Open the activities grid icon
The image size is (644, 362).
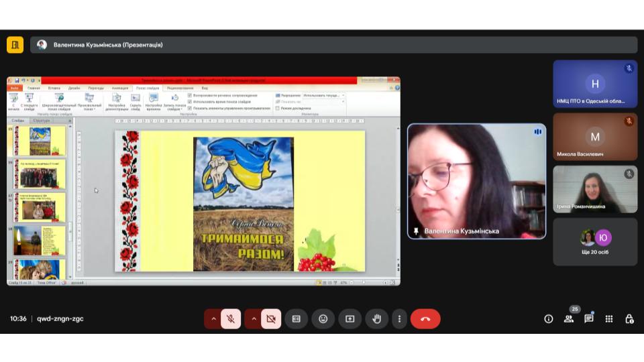pyautogui.click(x=609, y=319)
